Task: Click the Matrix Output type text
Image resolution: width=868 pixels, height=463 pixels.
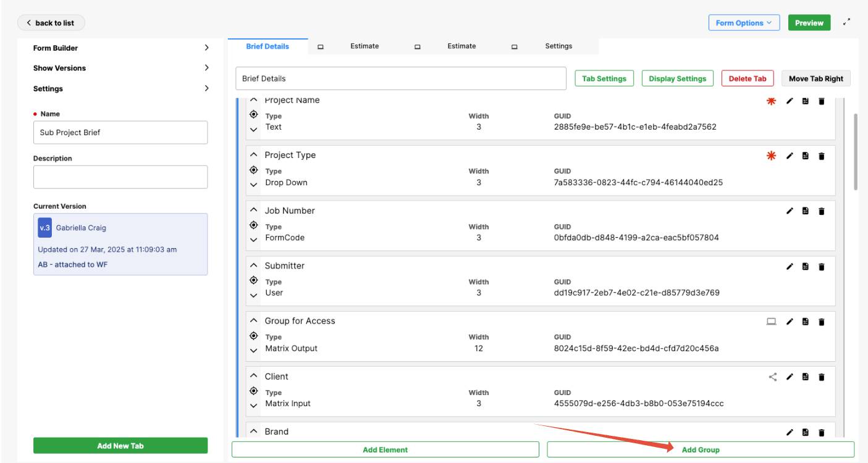Action: click(291, 348)
